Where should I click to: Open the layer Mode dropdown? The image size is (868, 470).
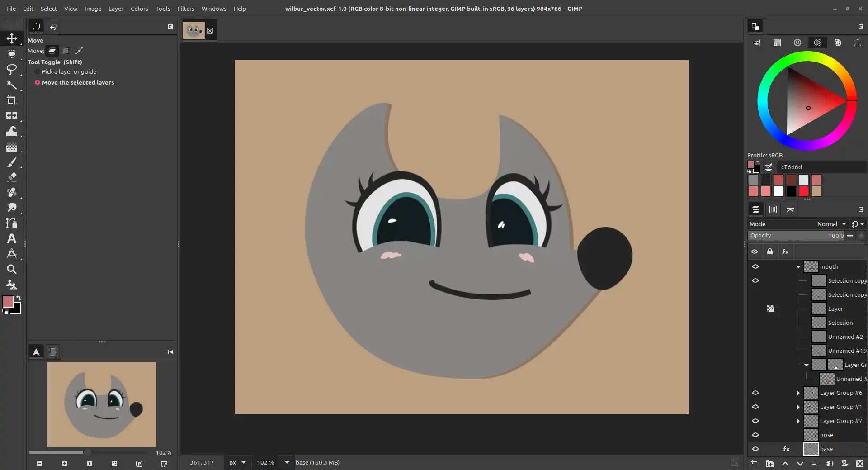[831, 224]
